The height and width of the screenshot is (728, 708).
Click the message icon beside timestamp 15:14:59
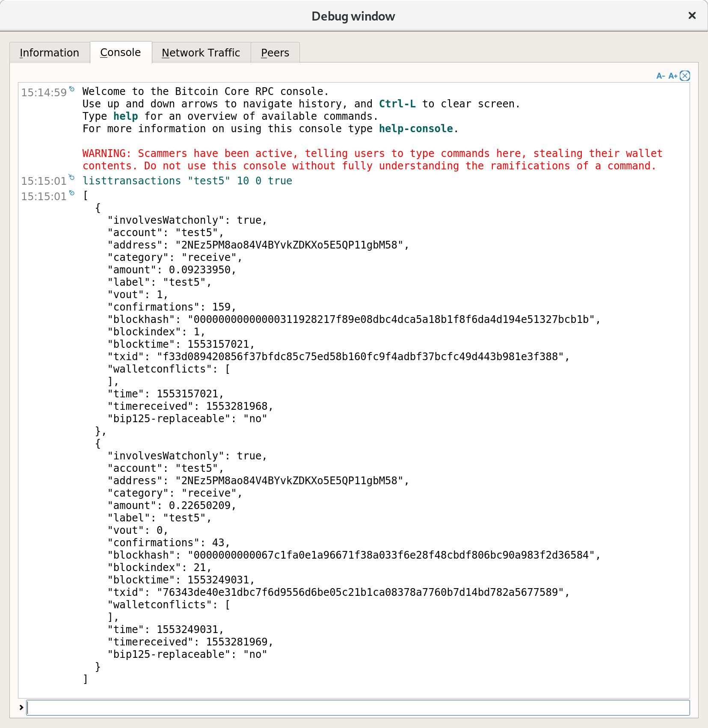[x=73, y=88]
